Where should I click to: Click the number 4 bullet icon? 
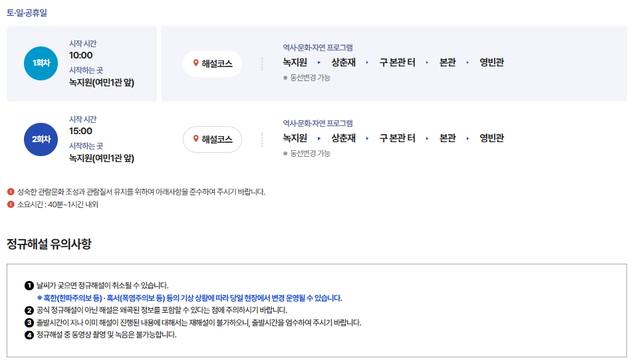(29, 335)
